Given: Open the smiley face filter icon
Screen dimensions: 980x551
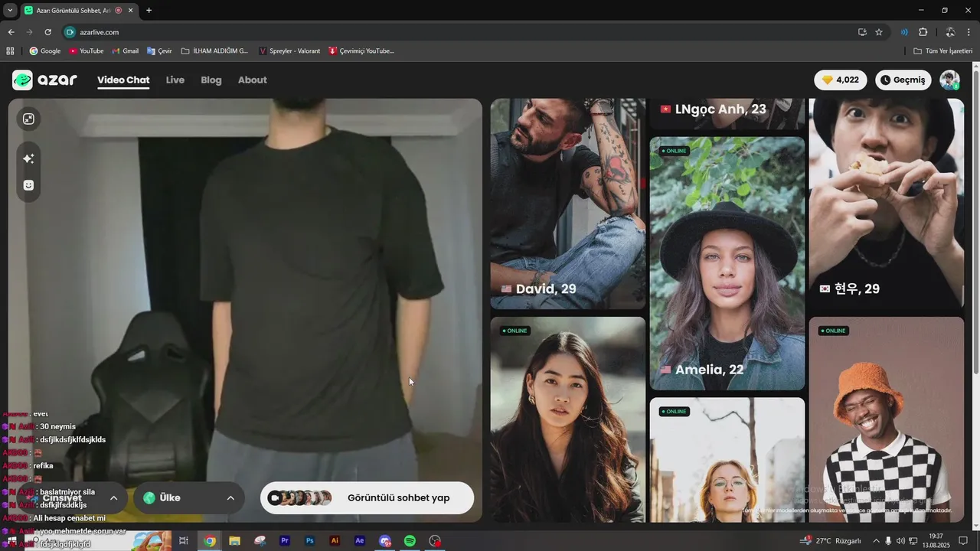Looking at the screenshot, I should click(x=28, y=185).
